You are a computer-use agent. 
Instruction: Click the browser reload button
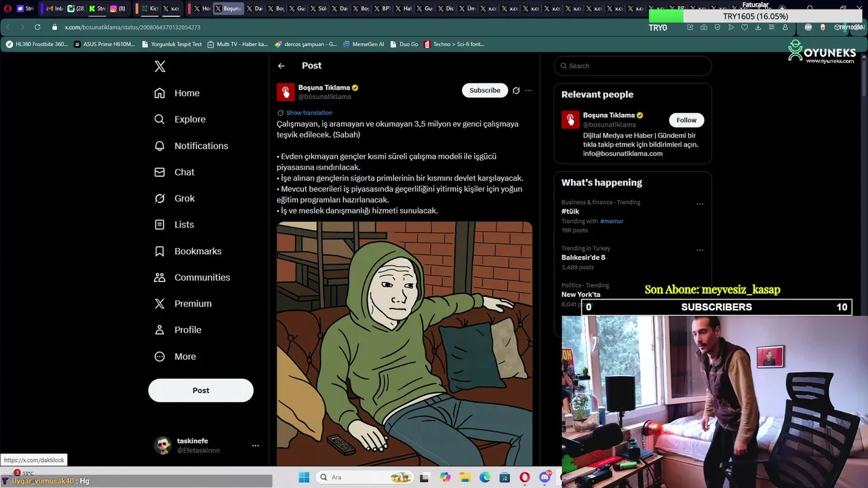coord(37,27)
